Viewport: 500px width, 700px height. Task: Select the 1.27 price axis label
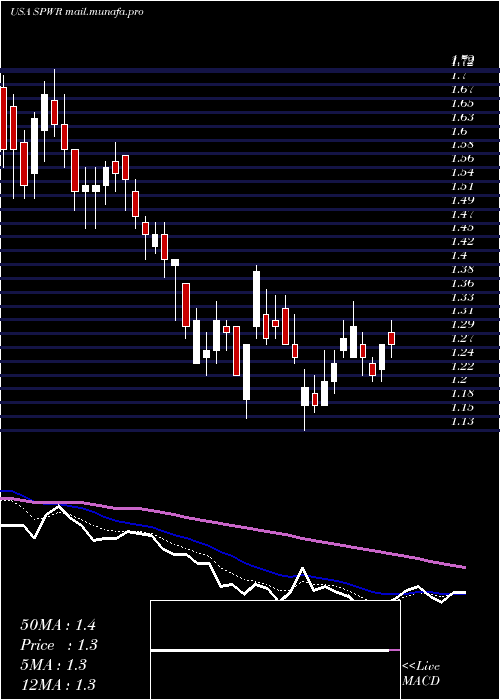tap(462, 338)
